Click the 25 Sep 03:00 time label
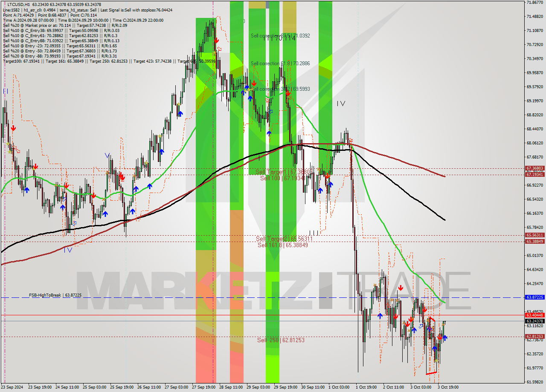Viewport: 546px width, 392px height. point(95,387)
